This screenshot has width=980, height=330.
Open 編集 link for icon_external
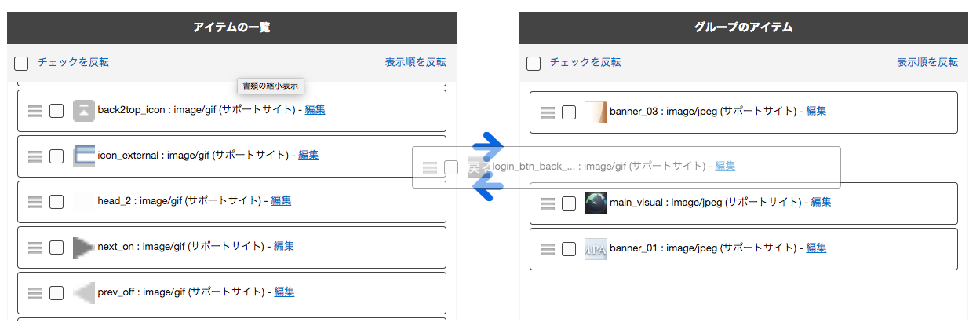point(308,155)
